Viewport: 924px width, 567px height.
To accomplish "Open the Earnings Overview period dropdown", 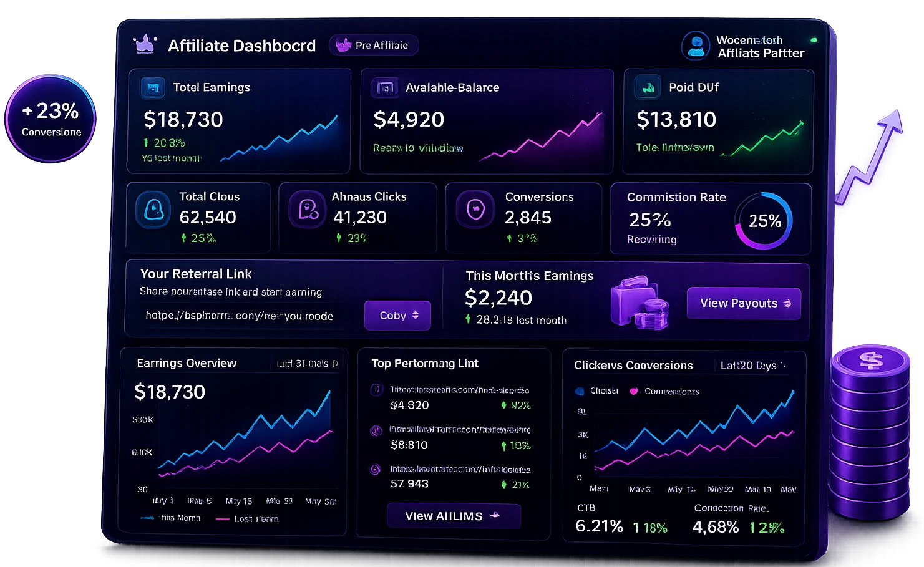I will pyautogui.click(x=308, y=363).
